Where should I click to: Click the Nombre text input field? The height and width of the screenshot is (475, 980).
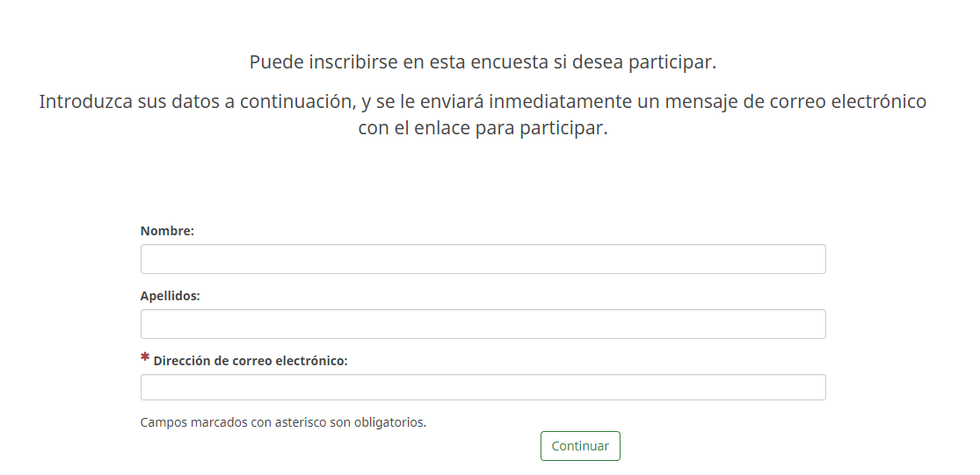(x=483, y=259)
